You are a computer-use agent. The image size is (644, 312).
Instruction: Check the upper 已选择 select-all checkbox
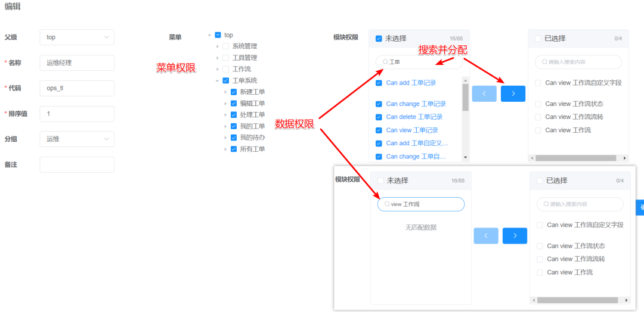[538, 39]
